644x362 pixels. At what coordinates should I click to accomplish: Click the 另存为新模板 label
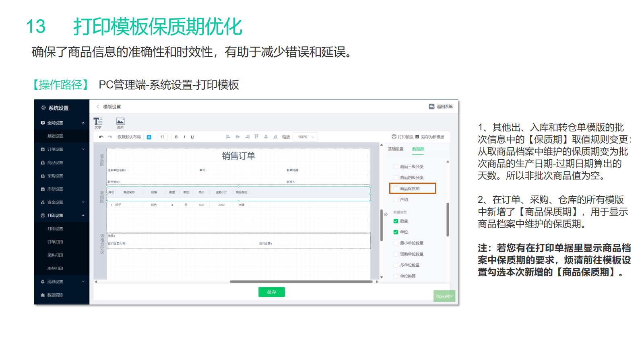[433, 137]
